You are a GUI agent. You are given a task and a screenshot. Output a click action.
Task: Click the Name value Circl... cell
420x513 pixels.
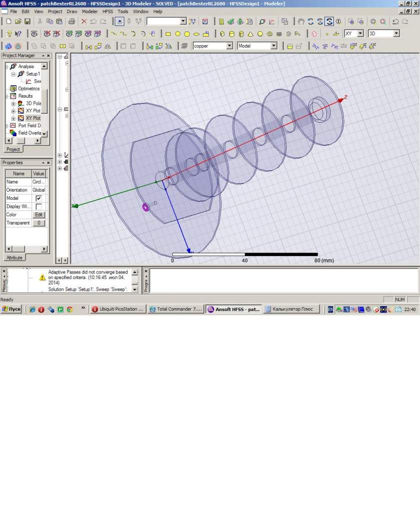(x=39, y=181)
